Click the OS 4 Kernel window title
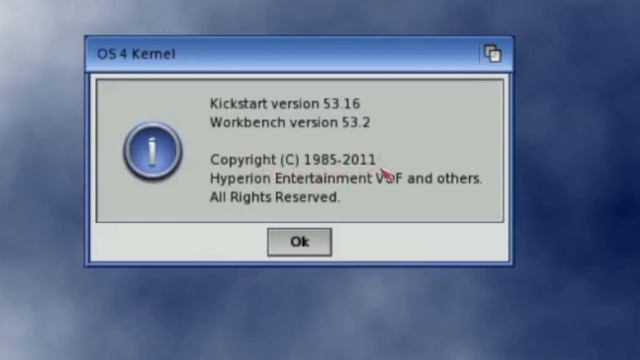This screenshot has height=360, width=640. pos(136,54)
